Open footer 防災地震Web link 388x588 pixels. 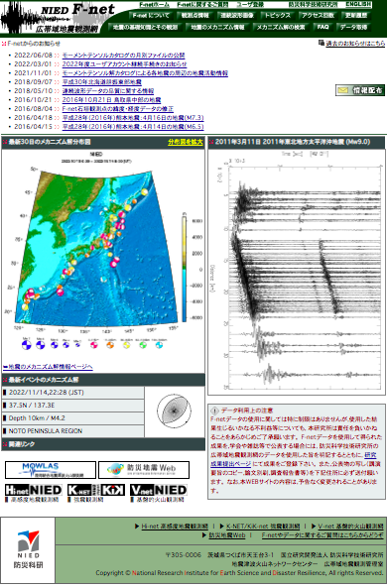pos(227,535)
